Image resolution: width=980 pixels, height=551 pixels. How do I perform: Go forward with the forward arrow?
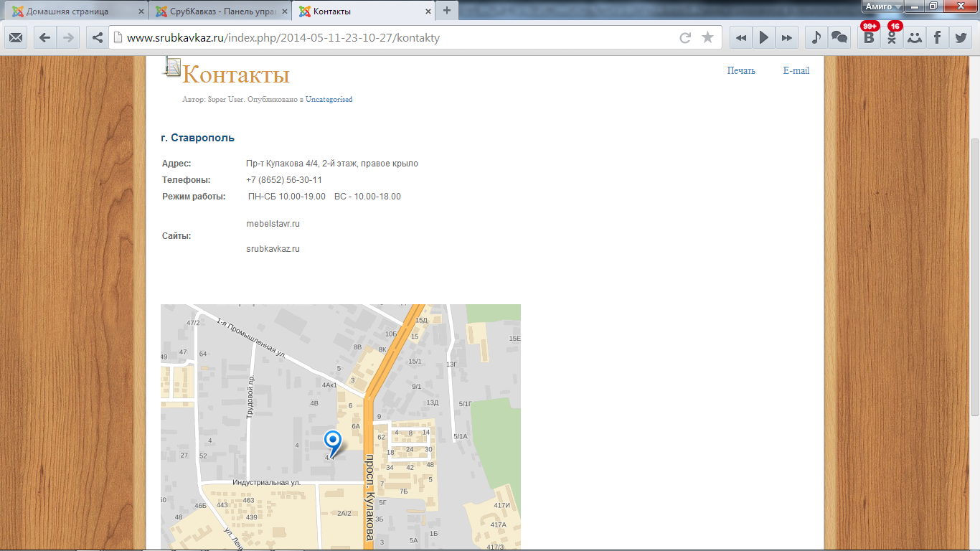tap(68, 38)
